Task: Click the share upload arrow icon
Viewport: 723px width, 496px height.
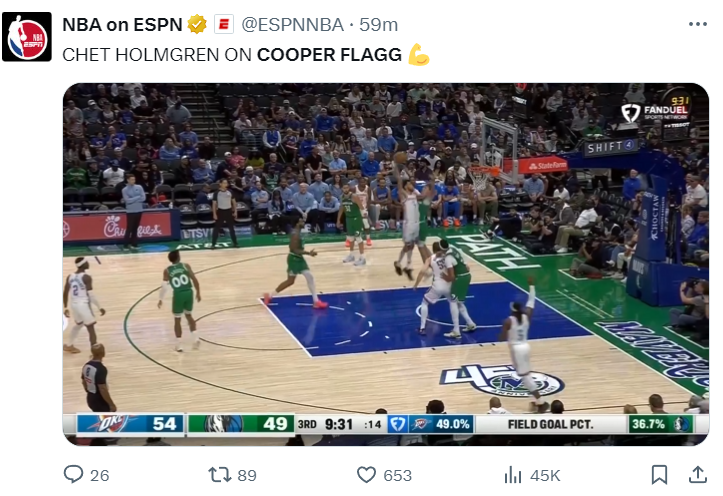Action: 697,474
